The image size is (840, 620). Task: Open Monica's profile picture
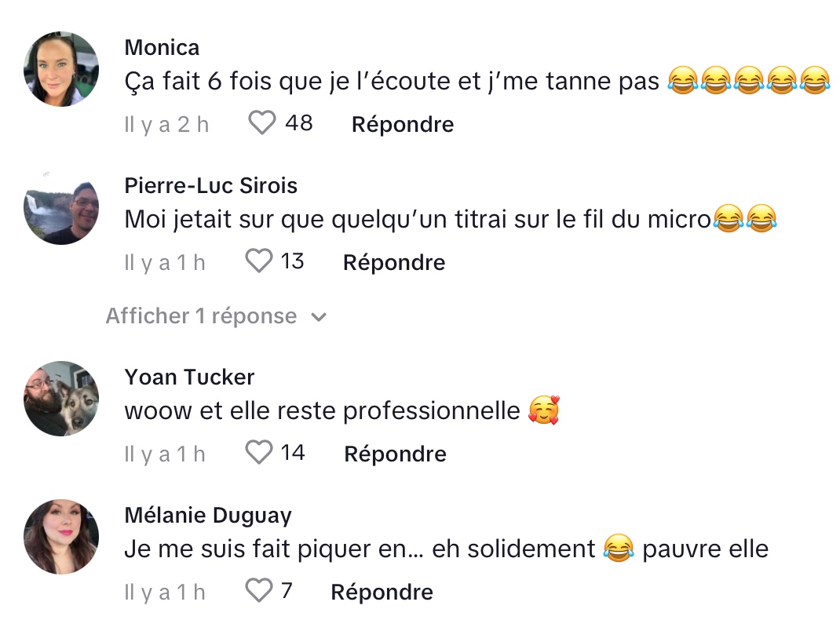pos(61,70)
